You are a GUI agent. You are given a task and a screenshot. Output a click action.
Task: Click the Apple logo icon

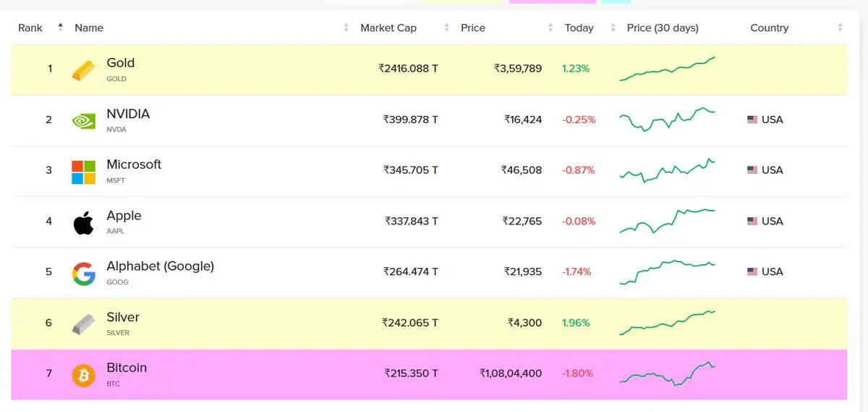83,222
